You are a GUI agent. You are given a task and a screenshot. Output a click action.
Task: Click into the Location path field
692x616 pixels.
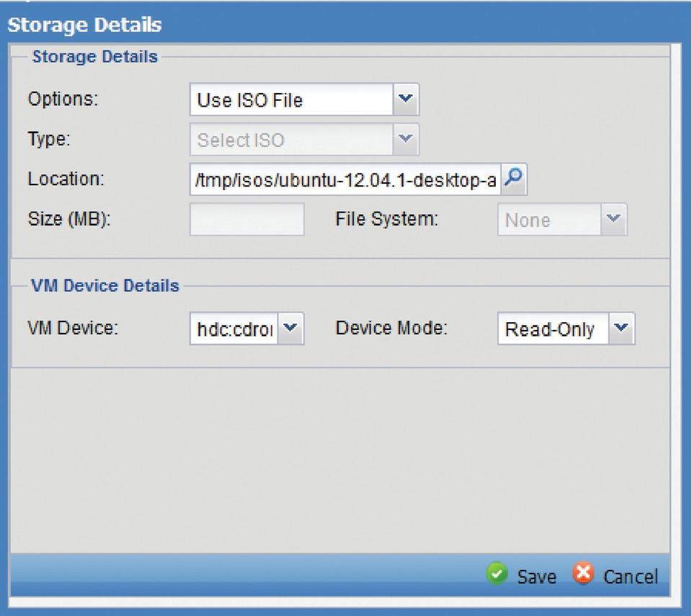point(345,180)
